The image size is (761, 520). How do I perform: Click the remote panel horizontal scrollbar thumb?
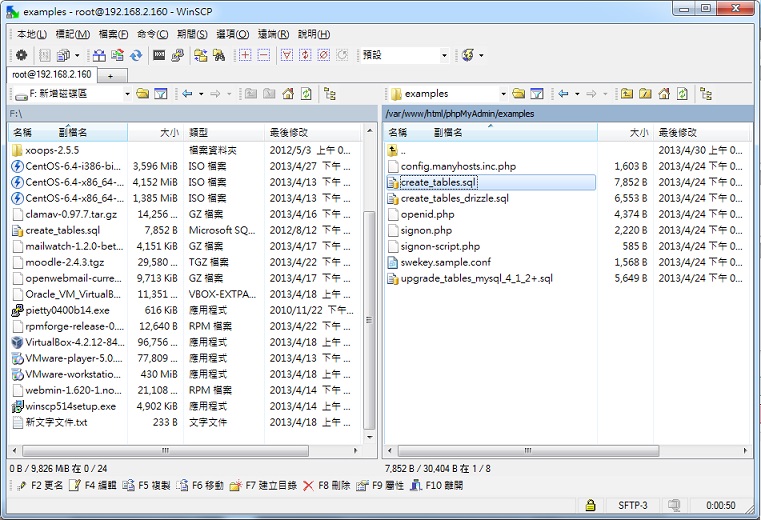point(528,451)
